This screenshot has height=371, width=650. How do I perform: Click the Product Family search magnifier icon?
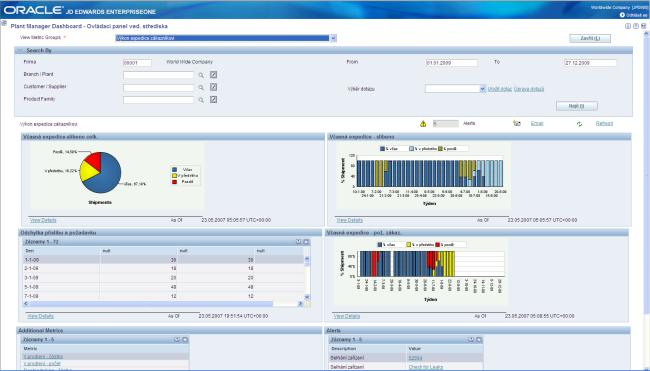[201, 100]
